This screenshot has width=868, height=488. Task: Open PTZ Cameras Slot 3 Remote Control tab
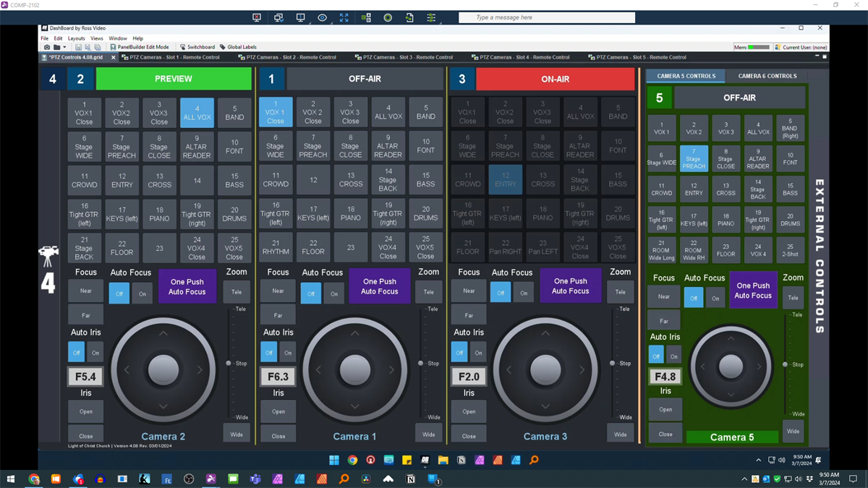(x=404, y=57)
